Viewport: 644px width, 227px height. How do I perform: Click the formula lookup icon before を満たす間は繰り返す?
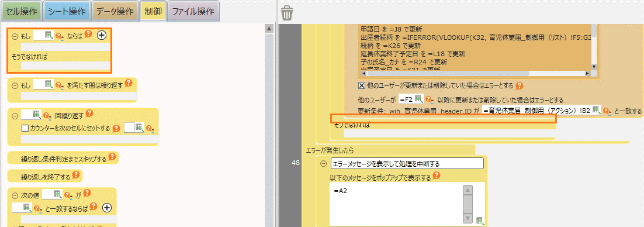coord(60,85)
